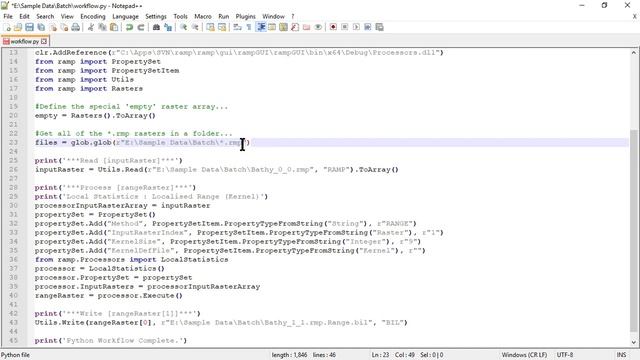This screenshot has width=640, height=360.
Task: Open the User Defined Language dialog icon
Action: click(x=272, y=27)
